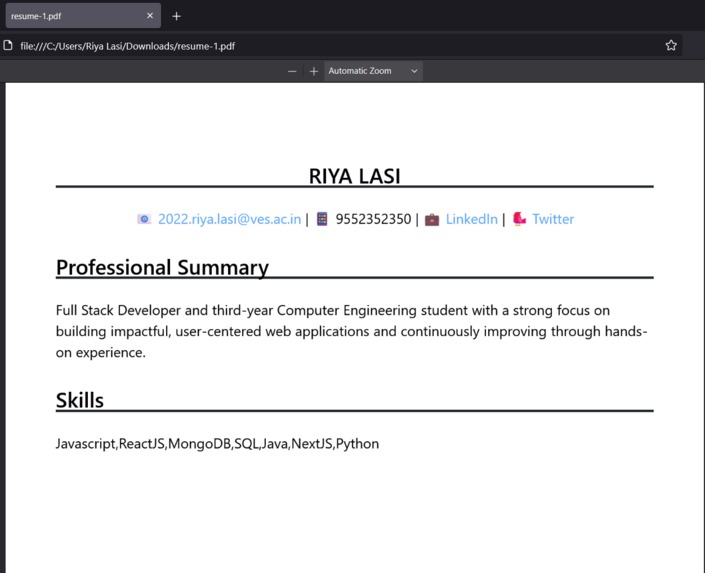Click the bird icon next to Twitter
This screenshot has height=573, width=705.
519,219
